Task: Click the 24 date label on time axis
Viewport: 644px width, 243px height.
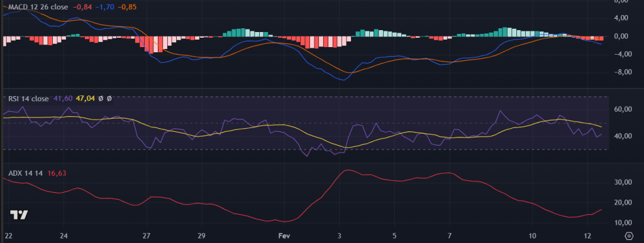Action: 64,236
